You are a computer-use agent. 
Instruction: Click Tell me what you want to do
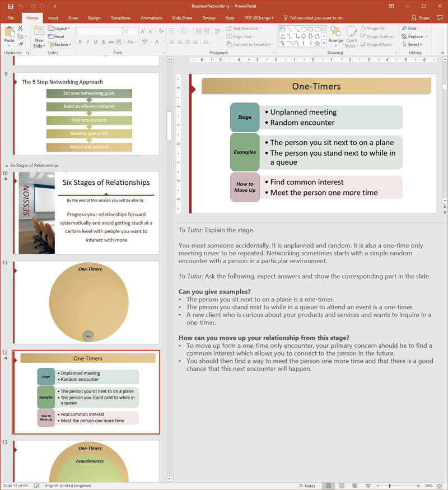coord(312,18)
